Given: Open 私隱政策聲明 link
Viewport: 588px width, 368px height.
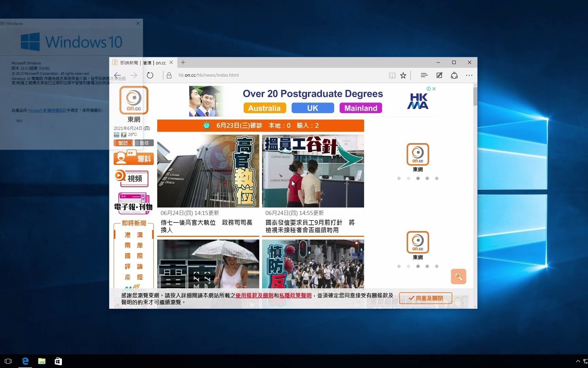Looking at the screenshot, I should 295,295.
